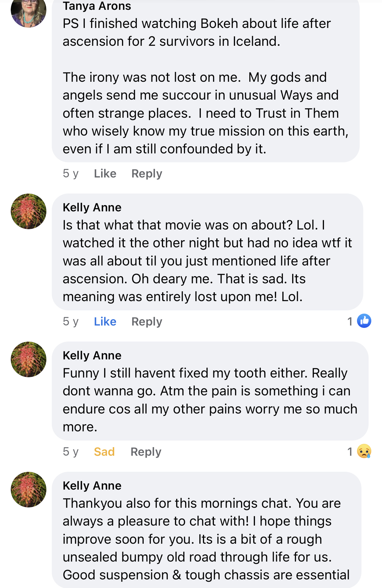This screenshot has width=382, height=588.
Task: Select Tanya Arons' Bokeh comment bubble
Action: coord(206,80)
